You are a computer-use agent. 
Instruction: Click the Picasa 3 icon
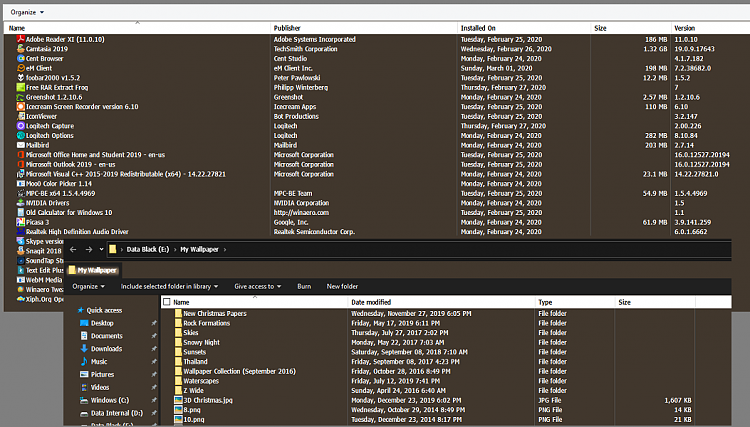(21, 222)
